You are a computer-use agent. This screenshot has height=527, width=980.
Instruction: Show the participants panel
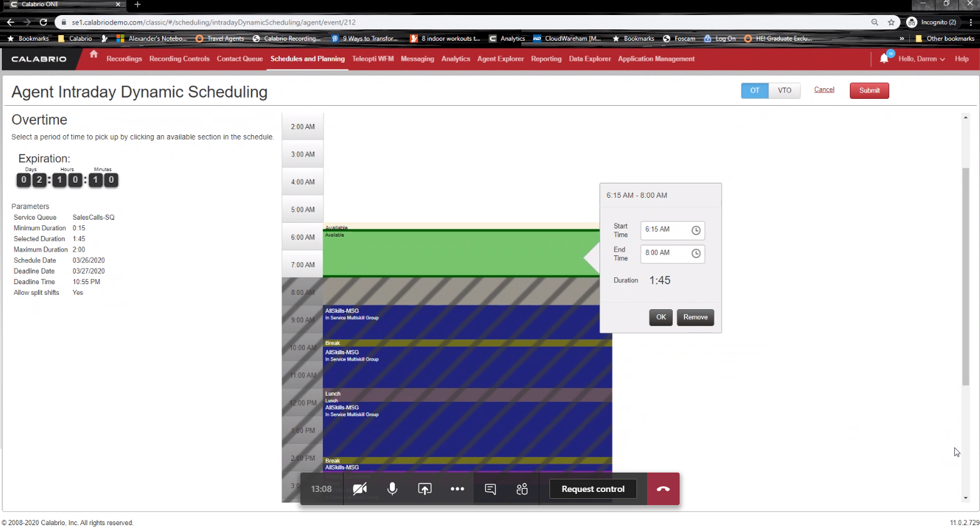click(523, 489)
